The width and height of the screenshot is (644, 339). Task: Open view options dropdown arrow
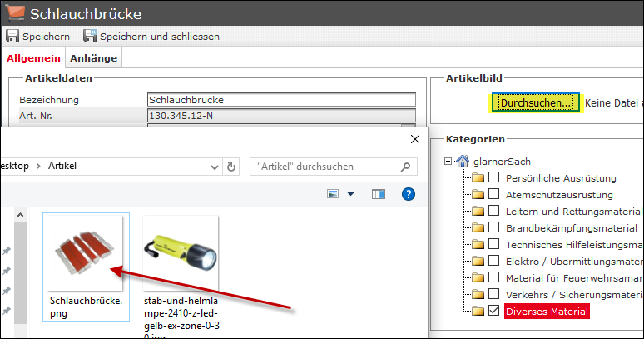pos(350,194)
